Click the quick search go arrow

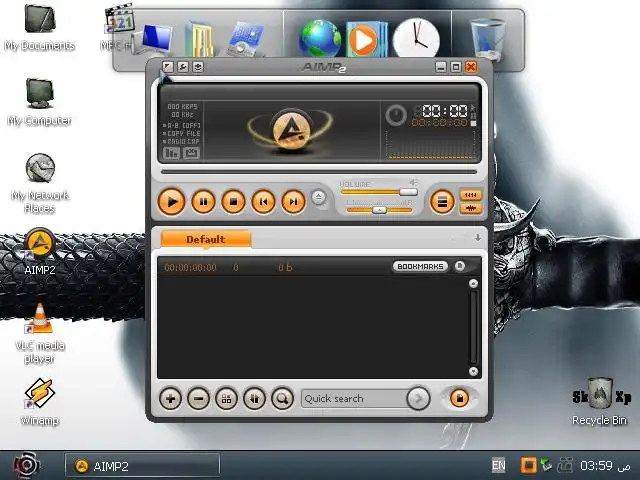coord(418,398)
